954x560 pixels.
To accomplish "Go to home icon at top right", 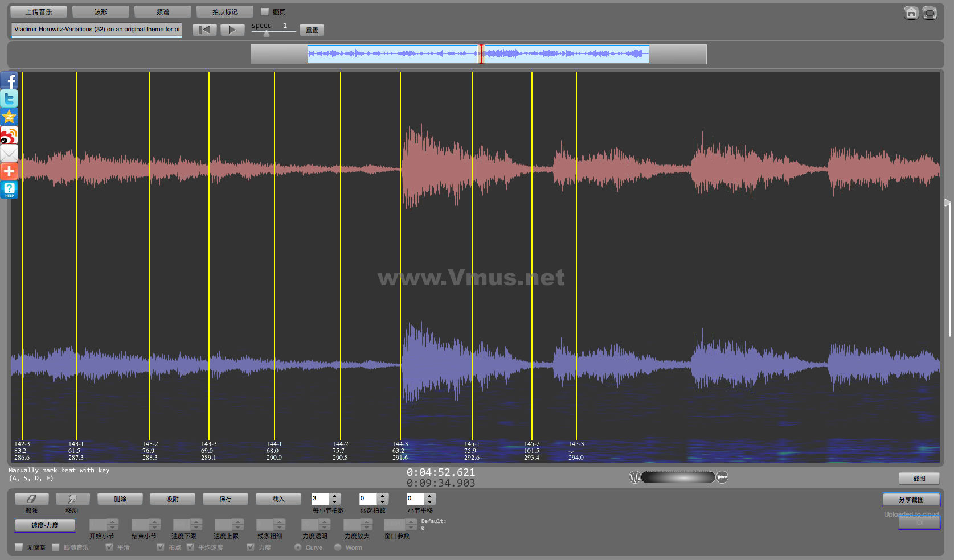I will [911, 13].
